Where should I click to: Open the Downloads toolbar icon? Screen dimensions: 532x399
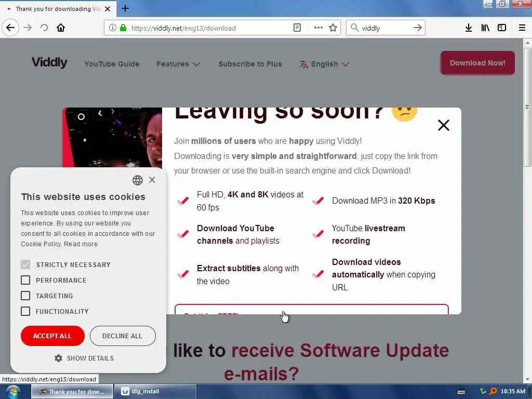pos(469,28)
